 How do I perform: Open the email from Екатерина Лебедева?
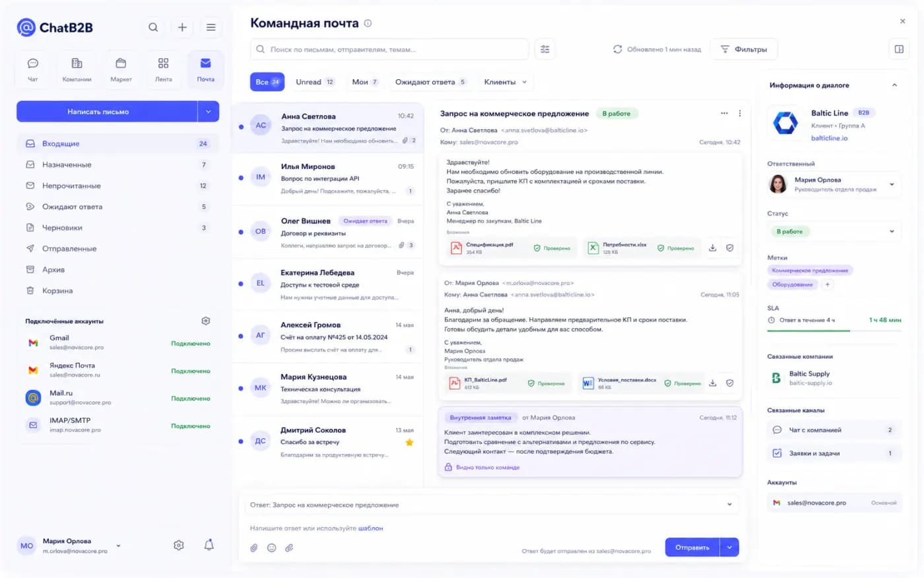click(327, 284)
